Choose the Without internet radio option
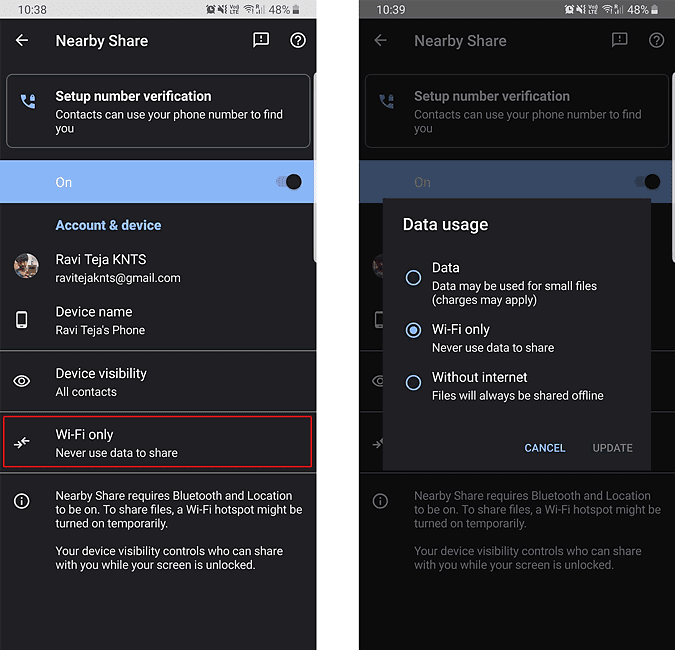 tap(413, 382)
